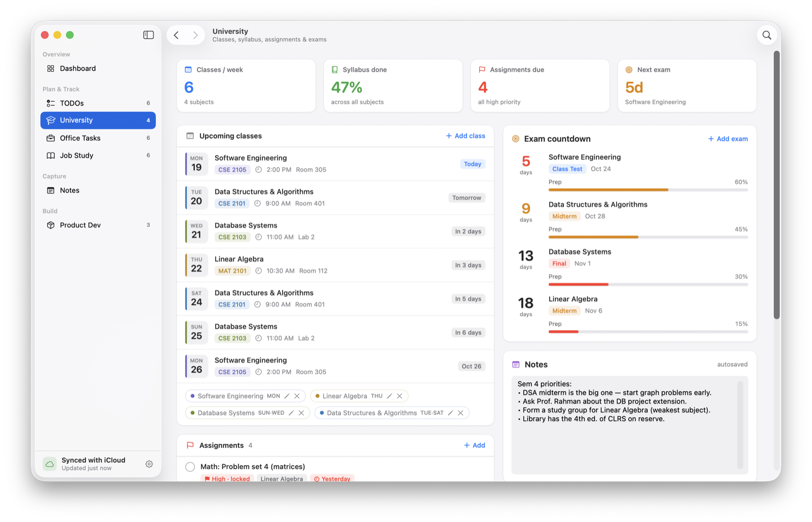Open the Syllabus done stat card
Screen dimensions: 812x522
(x=393, y=86)
